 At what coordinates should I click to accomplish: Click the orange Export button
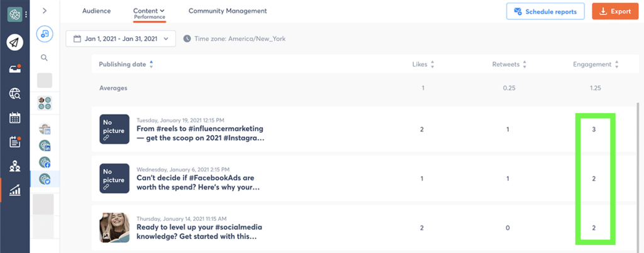pos(615,11)
